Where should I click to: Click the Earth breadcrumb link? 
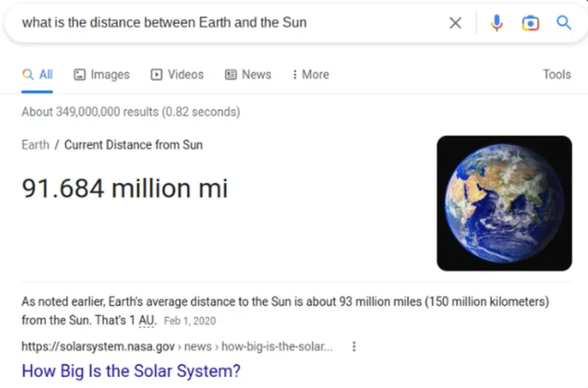tap(35, 144)
